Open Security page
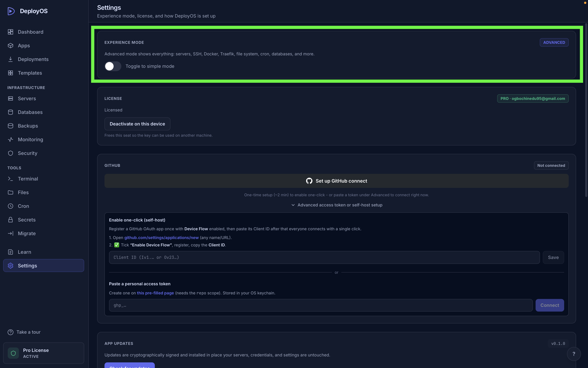 (44, 153)
